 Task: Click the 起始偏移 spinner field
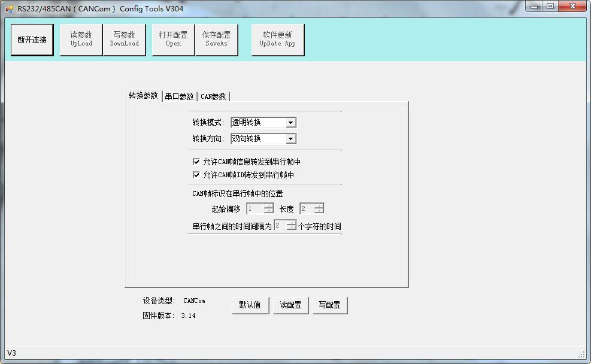[x=256, y=209]
